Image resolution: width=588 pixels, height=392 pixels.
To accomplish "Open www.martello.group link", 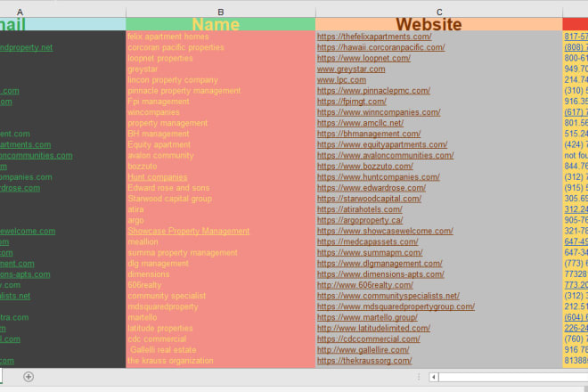I will tap(367, 317).
